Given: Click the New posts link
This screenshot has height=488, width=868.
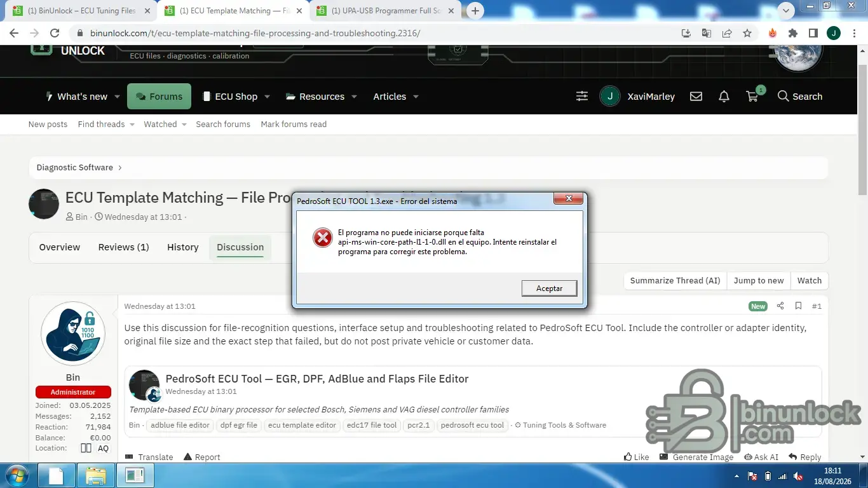Looking at the screenshot, I should click(x=48, y=125).
